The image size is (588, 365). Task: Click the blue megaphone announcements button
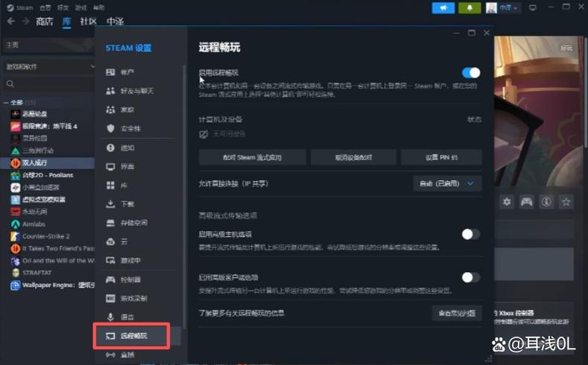[x=443, y=8]
